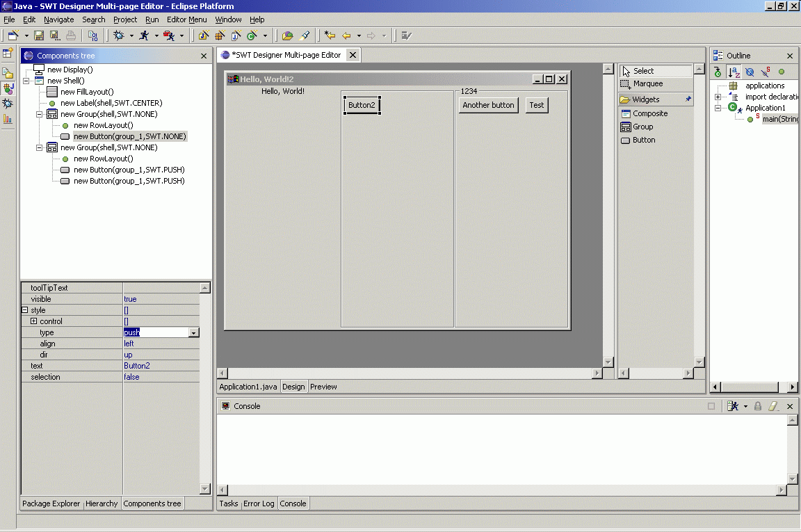This screenshot has width=801, height=532.
Task: Select new Display() in Components tree
Action: (x=70, y=70)
